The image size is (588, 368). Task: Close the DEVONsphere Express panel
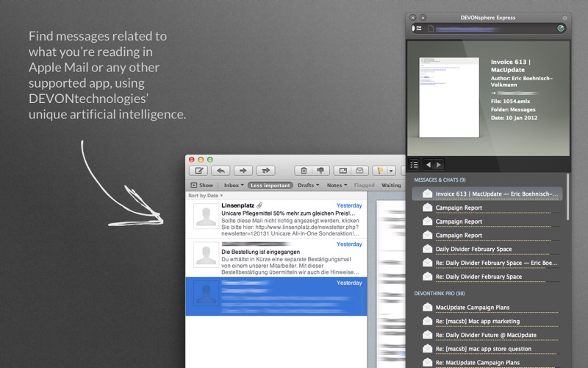click(413, 17)
